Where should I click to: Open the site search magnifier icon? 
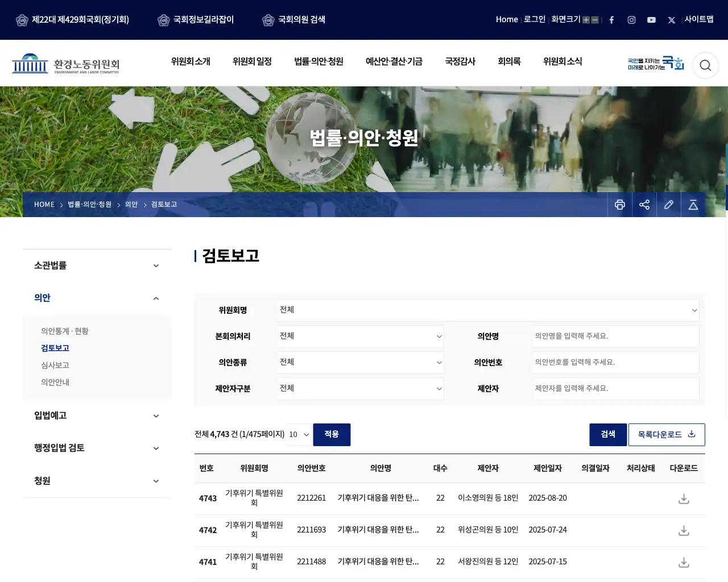pos(705,65)
